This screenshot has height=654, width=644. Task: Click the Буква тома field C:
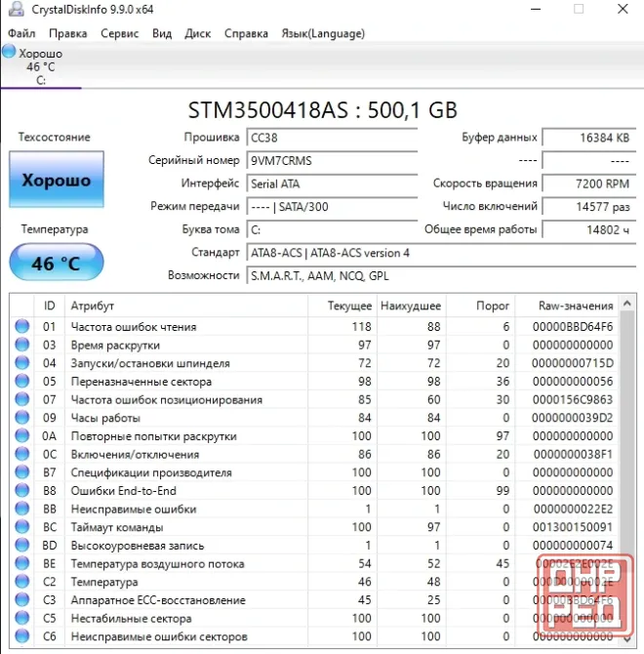332,229
